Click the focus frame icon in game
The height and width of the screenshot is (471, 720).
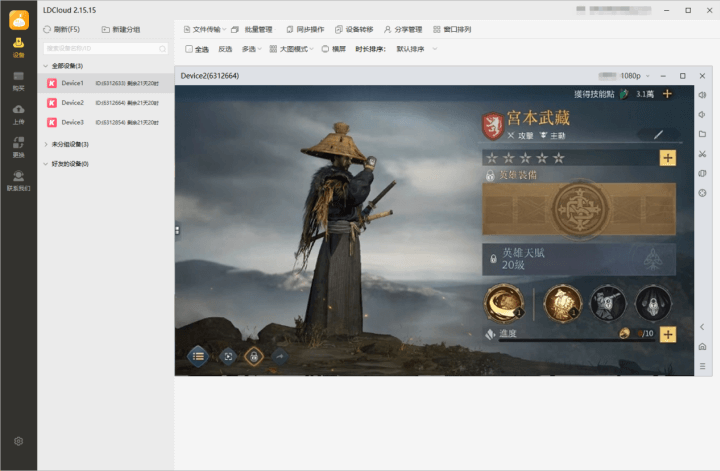pyautogui.click(x=228, y=356)
